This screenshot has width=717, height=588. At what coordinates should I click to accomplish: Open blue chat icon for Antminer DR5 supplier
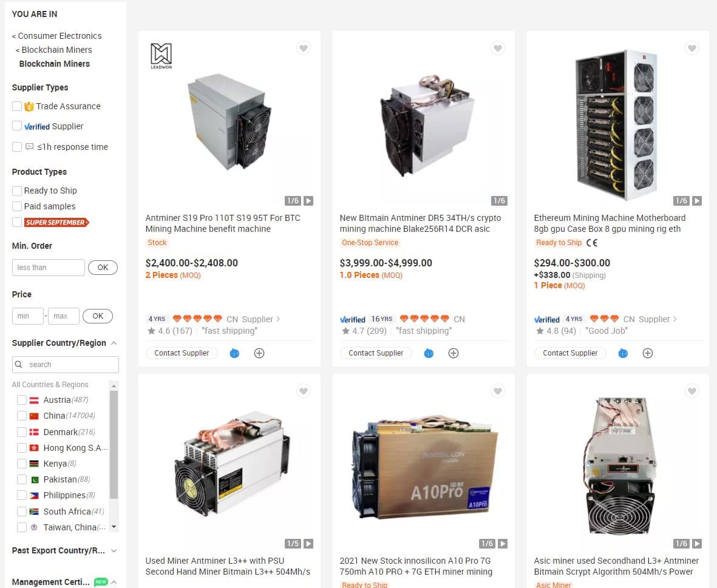click(429, 353)
